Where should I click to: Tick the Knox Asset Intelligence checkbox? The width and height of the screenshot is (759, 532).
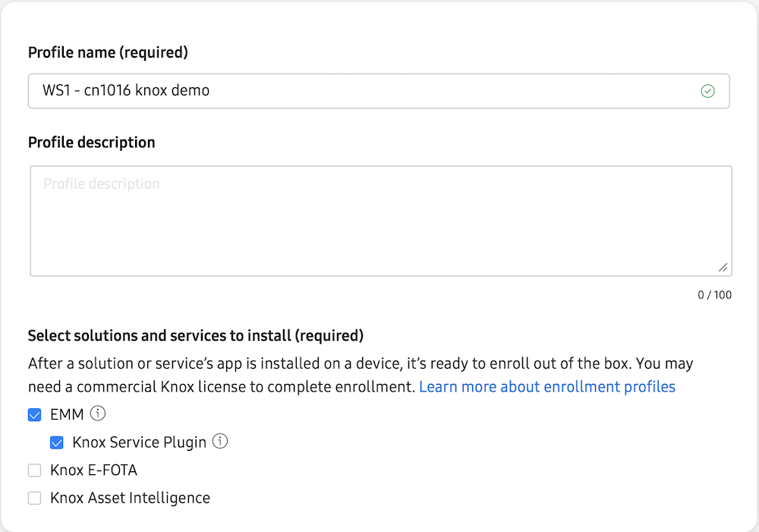pyautogui.click(x=34, y=499)
